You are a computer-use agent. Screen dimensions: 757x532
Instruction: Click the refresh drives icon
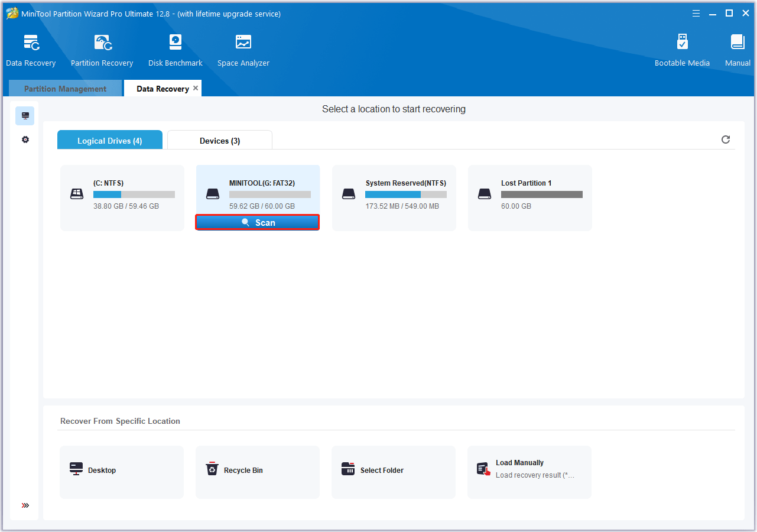[x=726, y=140]
